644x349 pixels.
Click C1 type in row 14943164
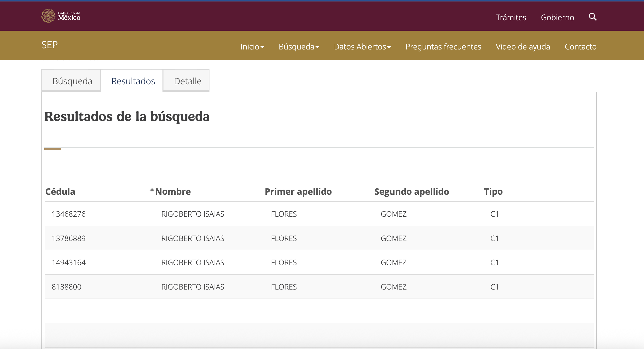(x=494, y=262)
